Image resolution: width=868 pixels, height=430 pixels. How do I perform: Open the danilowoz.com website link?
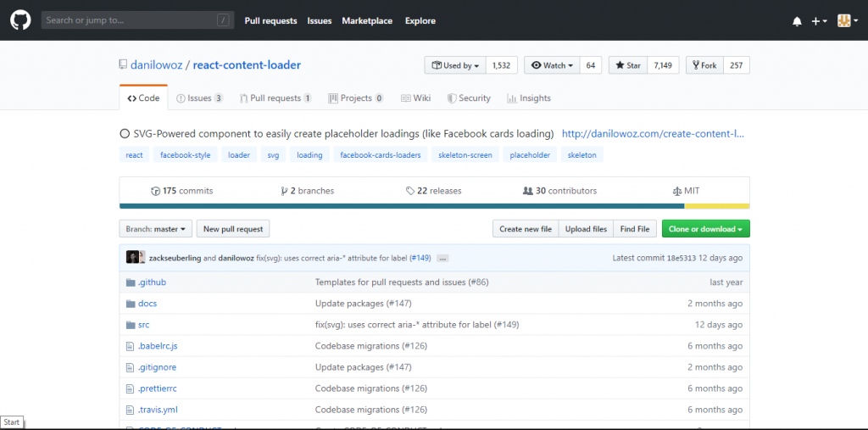[654, 133]
